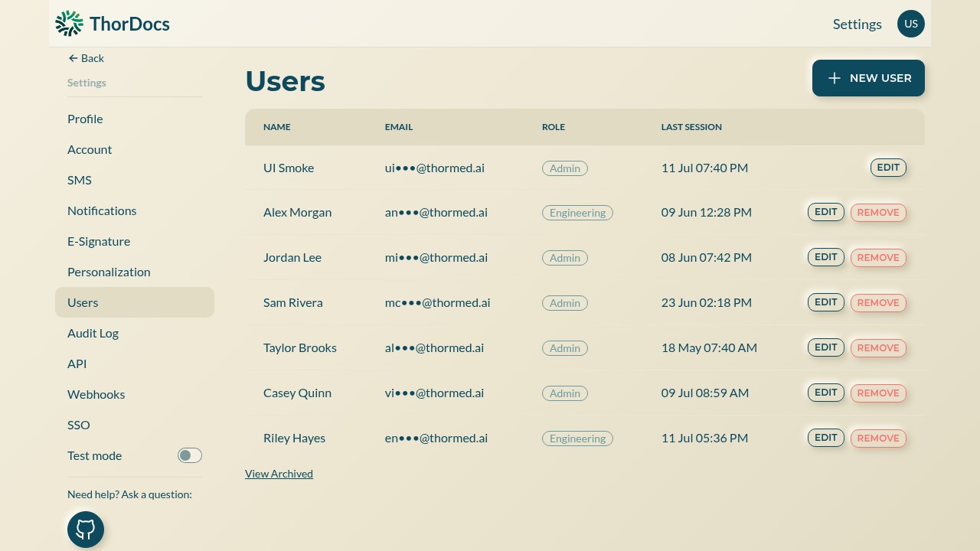Viewport: 980px width, 551px height.
Task: Remove the Alex Morgan user
Action: pyautogui.click(x=878, y=213)
